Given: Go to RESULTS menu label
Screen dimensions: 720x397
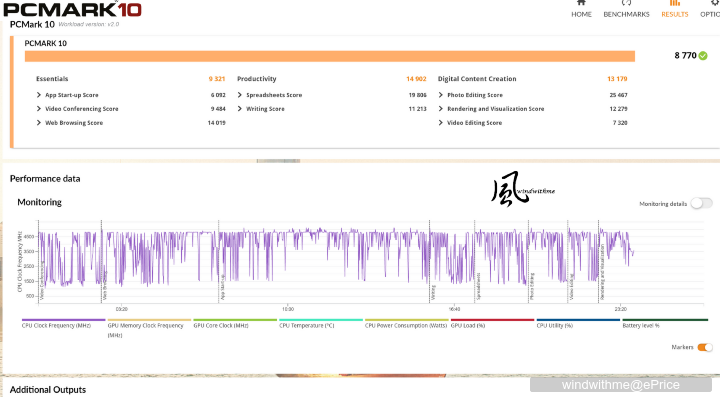Looking at the screenshot, I should coord(675,14).
